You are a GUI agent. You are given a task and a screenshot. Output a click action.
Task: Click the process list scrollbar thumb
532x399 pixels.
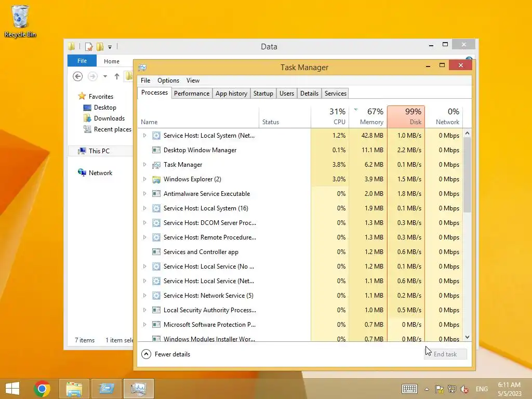point(467,175)
